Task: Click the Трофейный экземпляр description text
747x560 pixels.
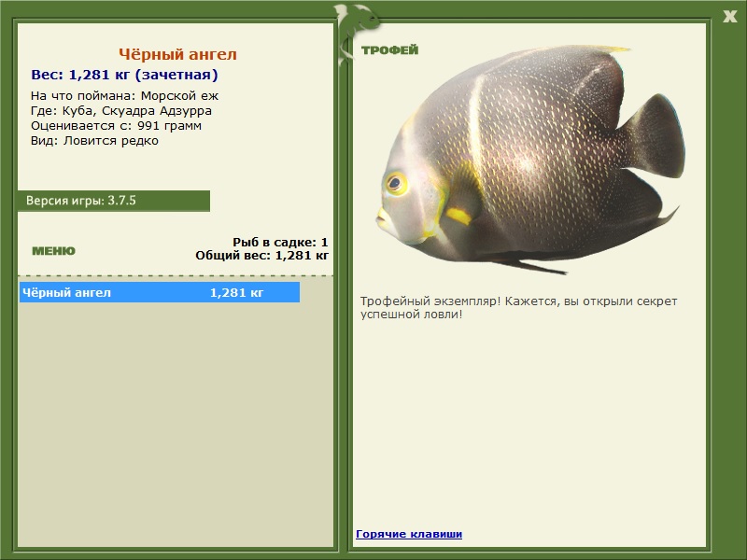Action: click(x=518, y=308)
